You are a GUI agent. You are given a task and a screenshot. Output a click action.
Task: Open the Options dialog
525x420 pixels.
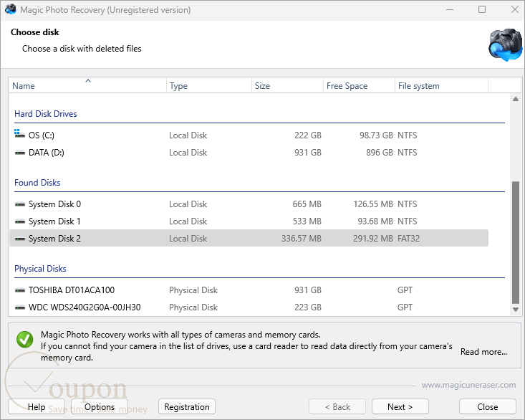tap(100, 407)
